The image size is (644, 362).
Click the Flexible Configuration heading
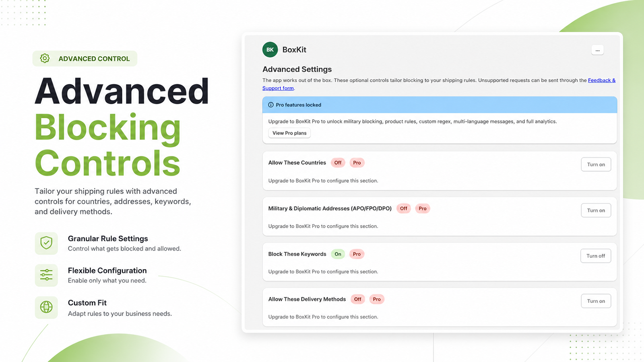click(107, 271)
